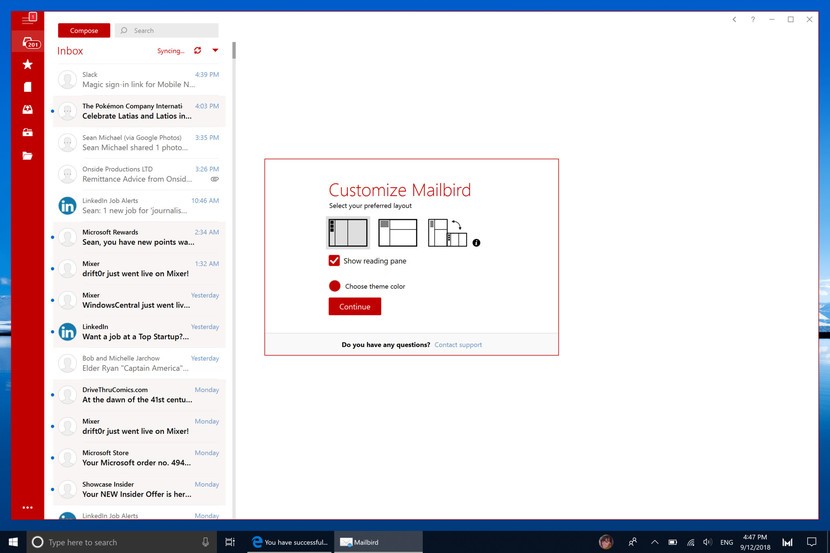830x553 pixels.
Task: Open the Contact support link
Action: (458, 345)
